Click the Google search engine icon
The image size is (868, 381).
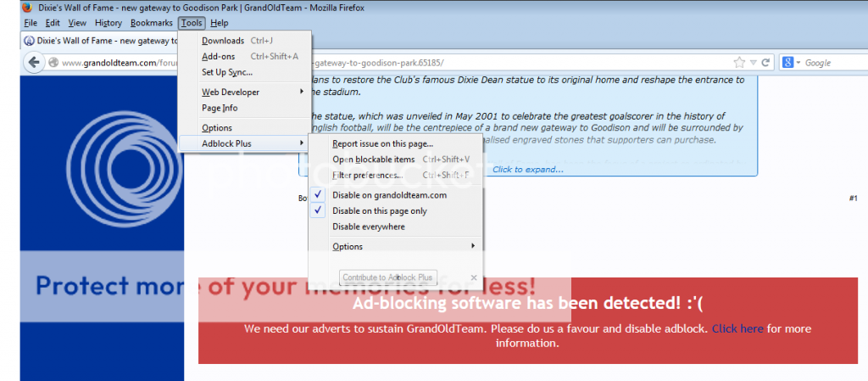787,63
